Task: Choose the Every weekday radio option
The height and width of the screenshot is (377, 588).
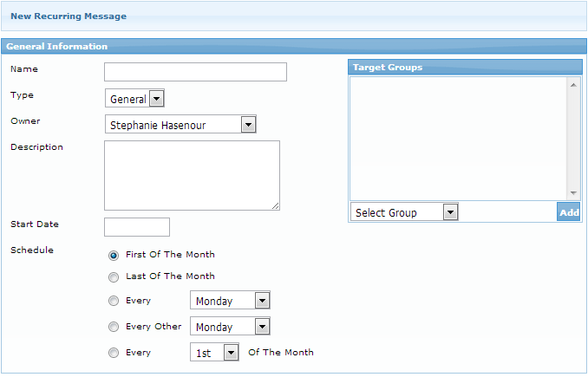Action: click(x=114, y=302)
